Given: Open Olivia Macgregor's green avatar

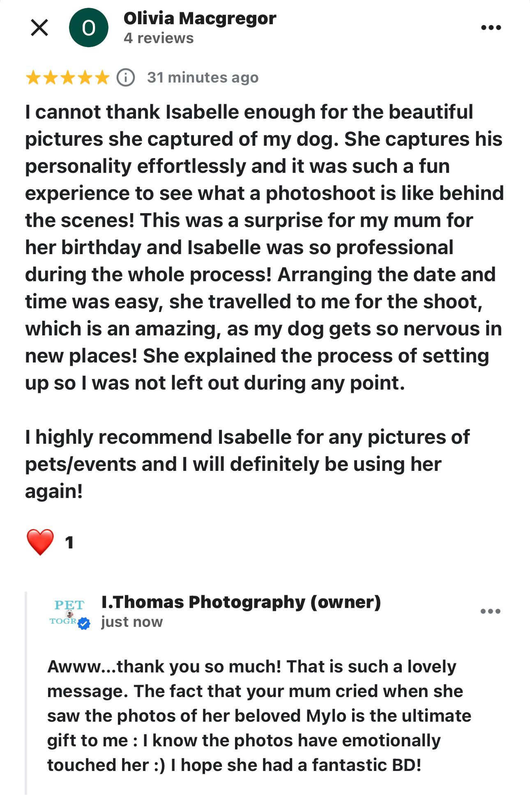Looking at the screenshot, I should 88,28.
